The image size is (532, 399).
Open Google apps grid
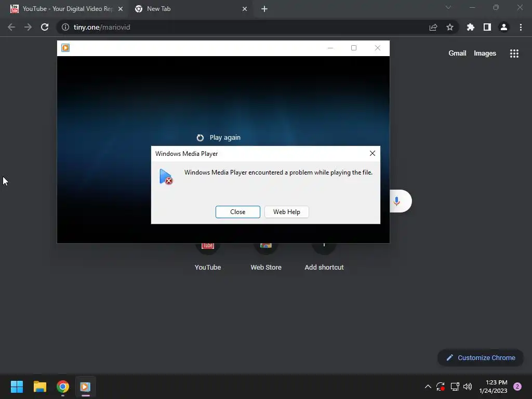tap(514, 54)
